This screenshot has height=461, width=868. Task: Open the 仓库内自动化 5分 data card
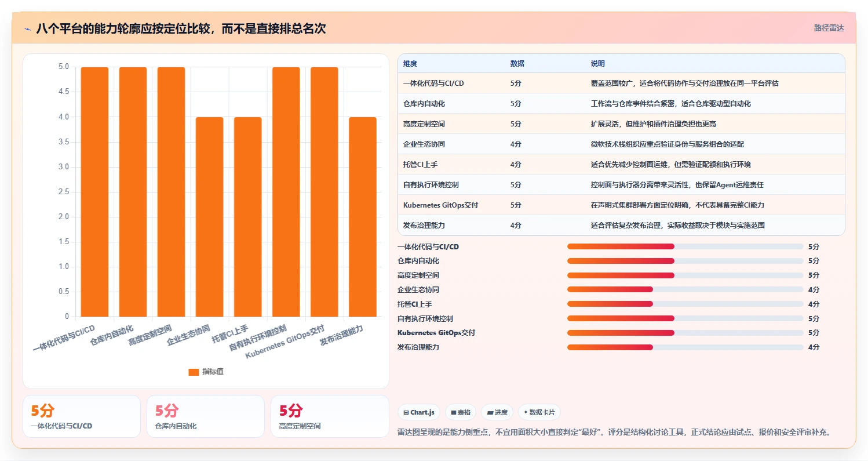(x=206, y=416)
